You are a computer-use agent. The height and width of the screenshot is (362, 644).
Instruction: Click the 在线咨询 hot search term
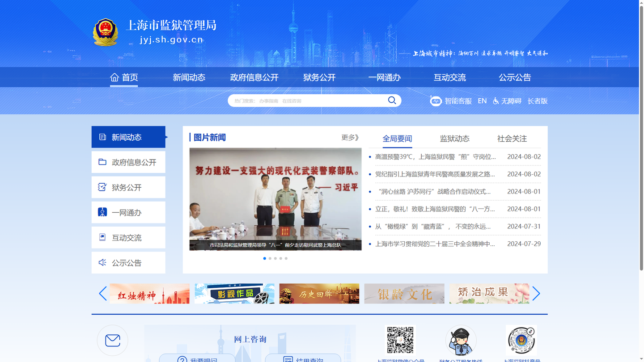(292, 101)
